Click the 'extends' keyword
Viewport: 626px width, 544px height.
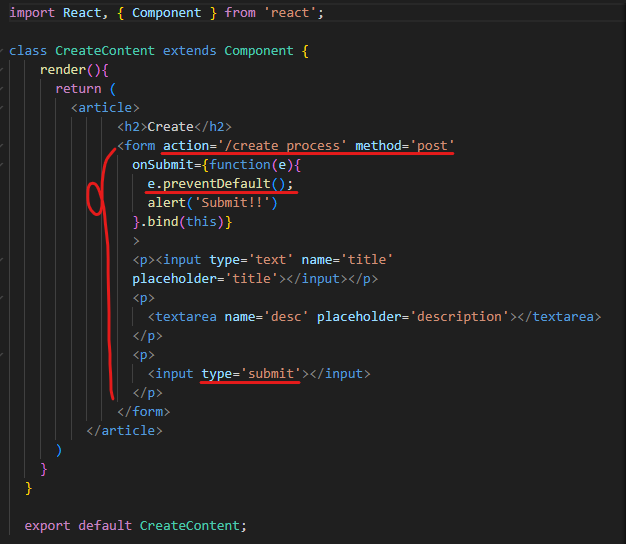click(x=190, y=51)
